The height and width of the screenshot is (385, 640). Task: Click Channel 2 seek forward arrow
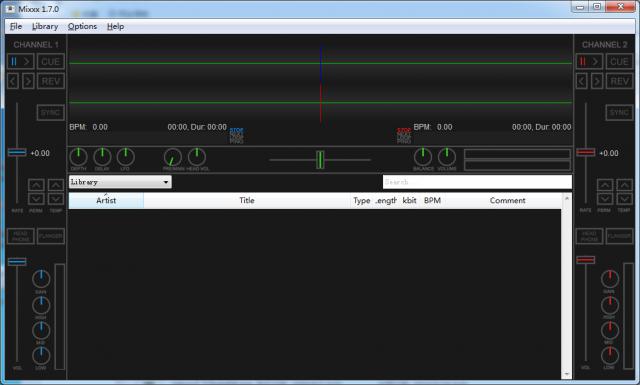[x=597, y=81]
